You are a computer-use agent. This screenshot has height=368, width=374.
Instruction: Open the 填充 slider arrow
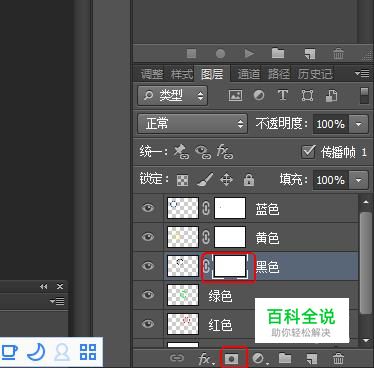click(359, 180)
